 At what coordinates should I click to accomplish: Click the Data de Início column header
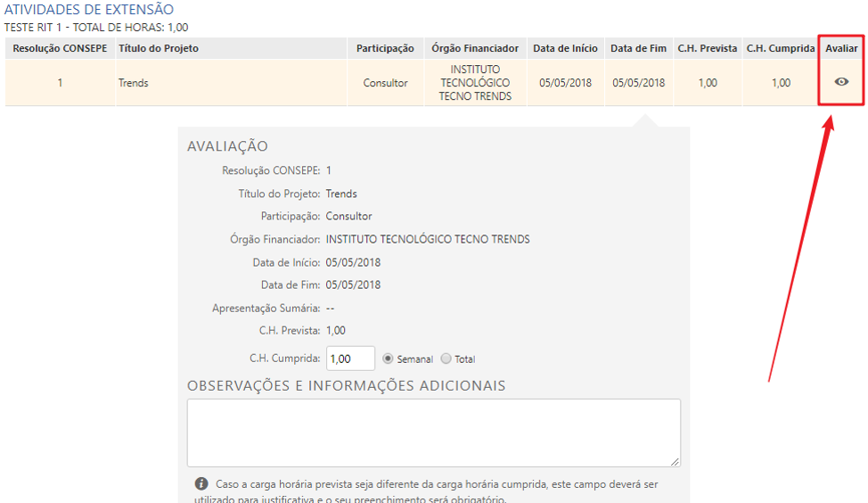tap(565, 48)
